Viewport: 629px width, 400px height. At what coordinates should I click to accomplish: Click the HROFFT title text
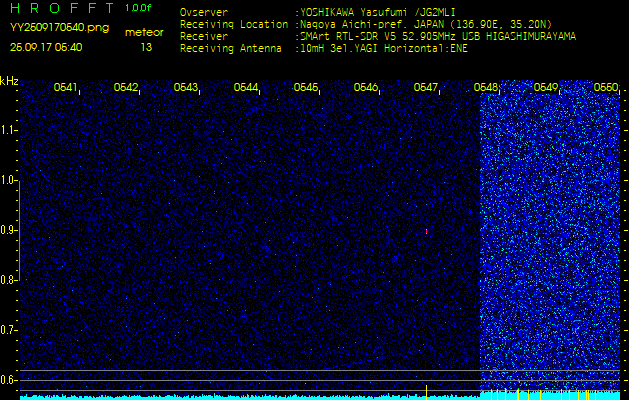pyautogui.click(x=62, y=8)
